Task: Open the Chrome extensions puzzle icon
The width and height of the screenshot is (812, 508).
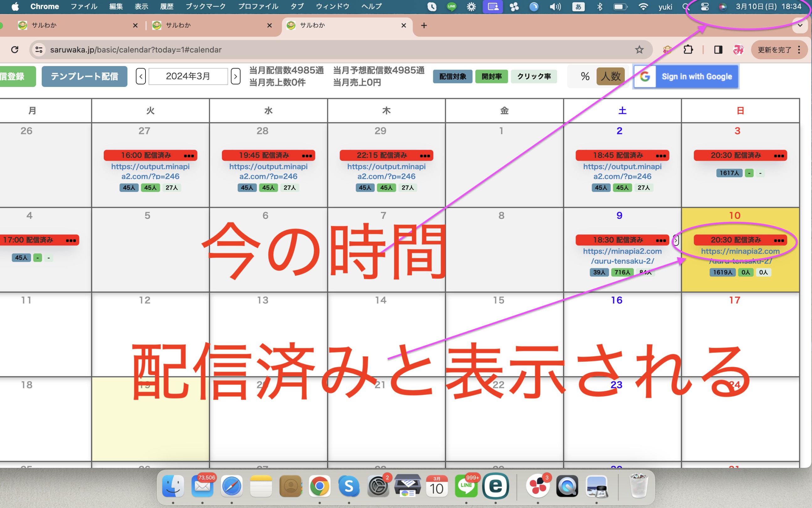Action: (688, 50)
